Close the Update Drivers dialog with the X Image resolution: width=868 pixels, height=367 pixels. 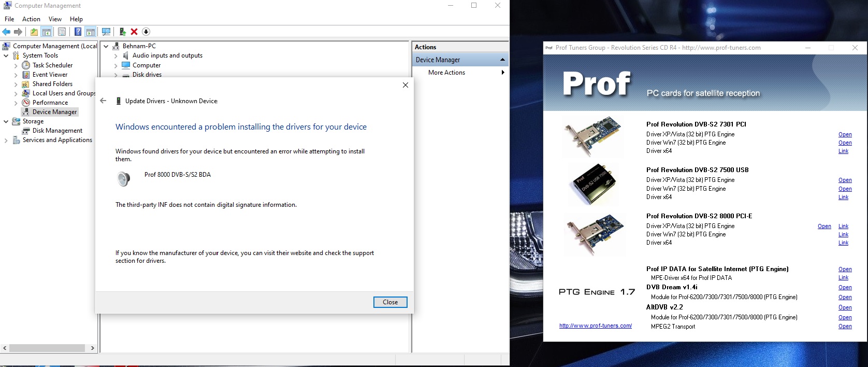point(406,85)
